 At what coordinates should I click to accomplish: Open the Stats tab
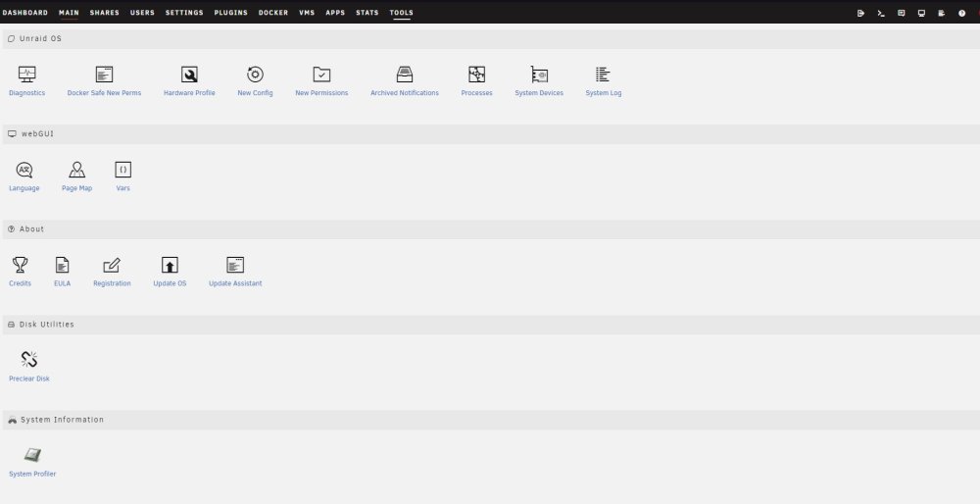pos(367,13)
